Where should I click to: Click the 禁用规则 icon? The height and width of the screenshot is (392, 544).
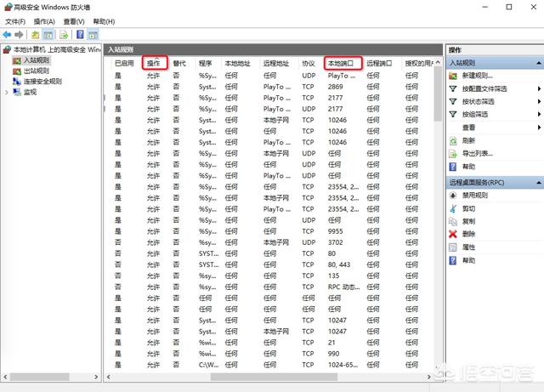(x=453, y=196)
